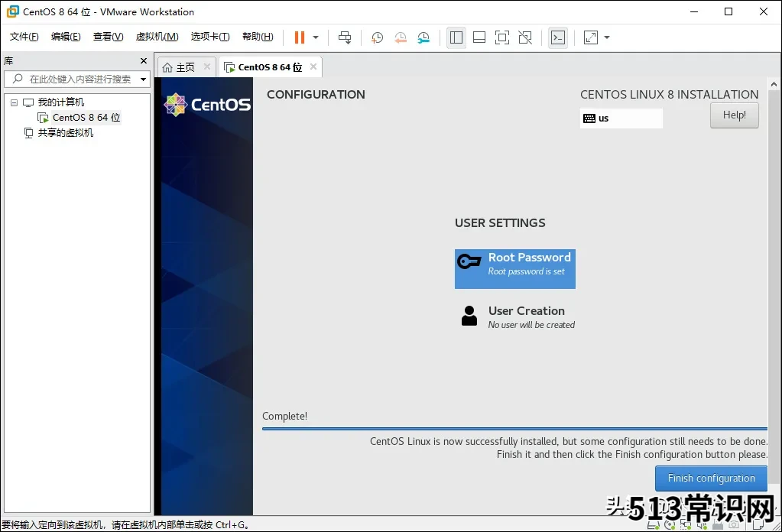
Task: Select CentOS 8 64 位 in library tree
Action: (86, 117)
